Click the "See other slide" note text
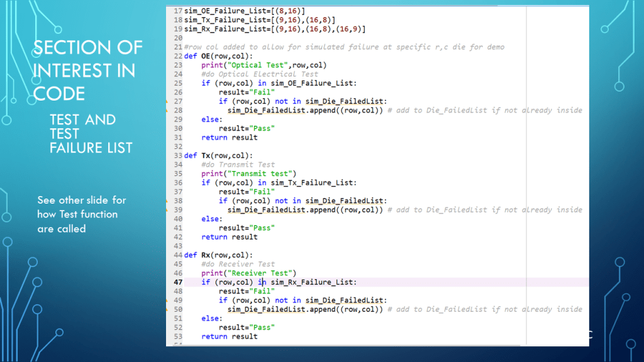This screenshot has width=644, height=362. click(x=80, y=214)
